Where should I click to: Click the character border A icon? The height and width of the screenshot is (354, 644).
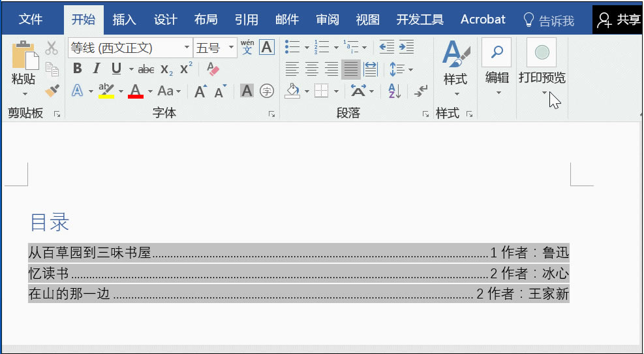[x=267, y=47]
